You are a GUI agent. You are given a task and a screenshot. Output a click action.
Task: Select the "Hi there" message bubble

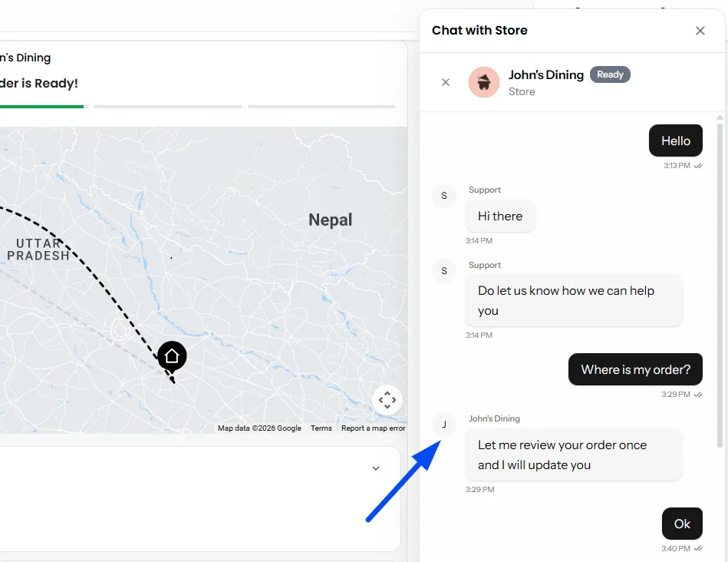click(500, 217)
